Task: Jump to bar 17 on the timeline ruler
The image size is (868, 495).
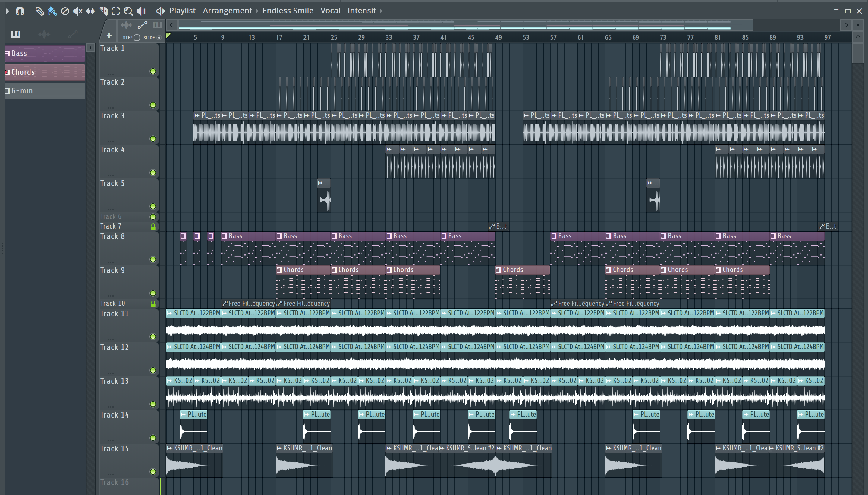Action: [x=279, y=37]
